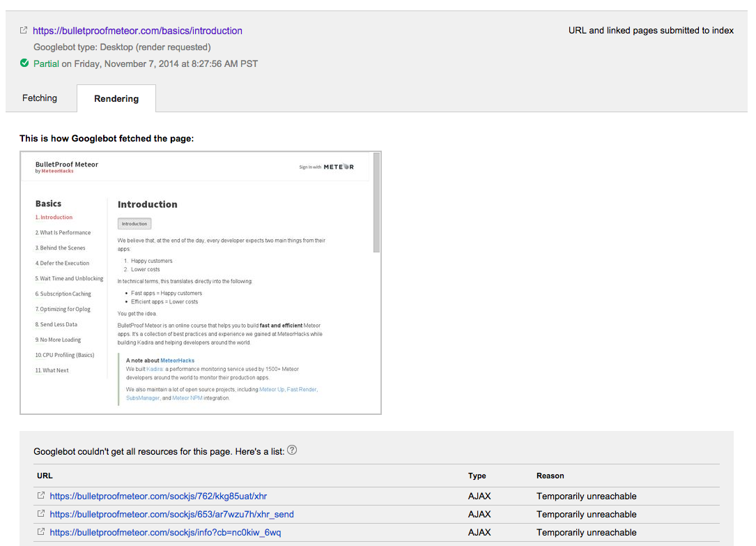Click 'Temporarily unreachable' for the info?cb=nc0kiw_6wq row
The image size is (756, 546).
click(x=586, y=533)
